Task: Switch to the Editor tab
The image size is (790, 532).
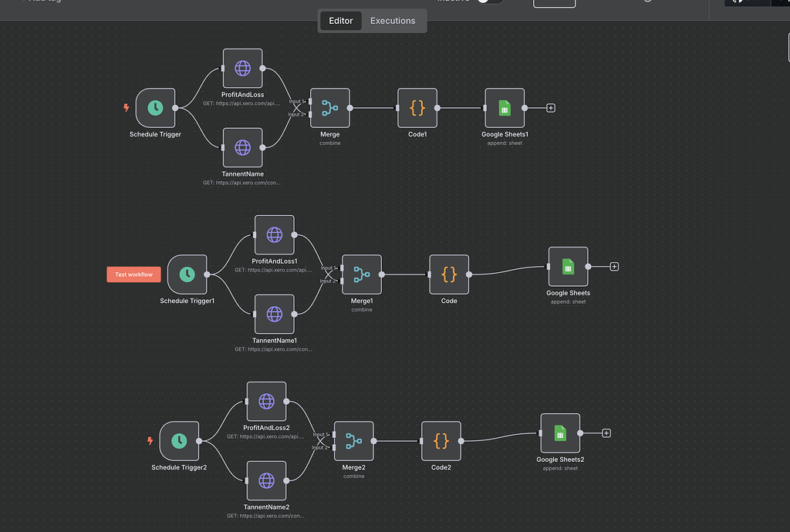Action: 340,21
